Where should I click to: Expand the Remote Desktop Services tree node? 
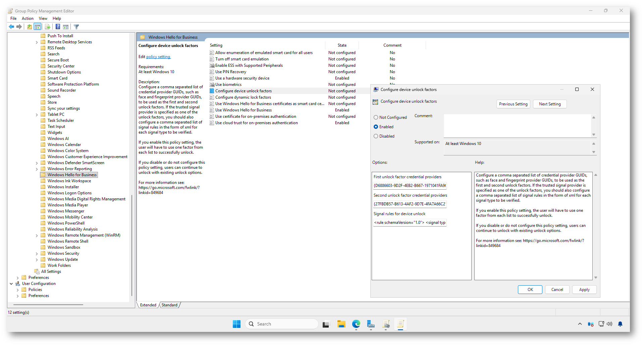(x=37, y=42)
